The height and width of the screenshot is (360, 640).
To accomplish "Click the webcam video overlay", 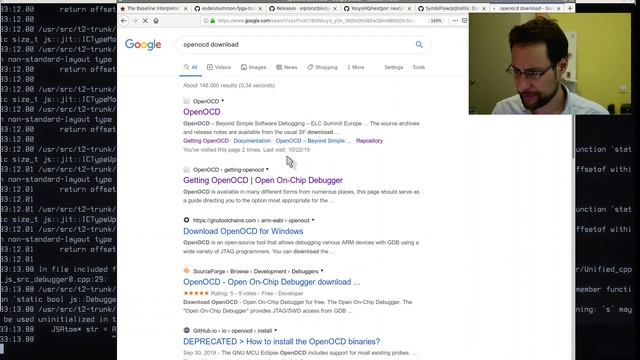I will pos(549,63).
